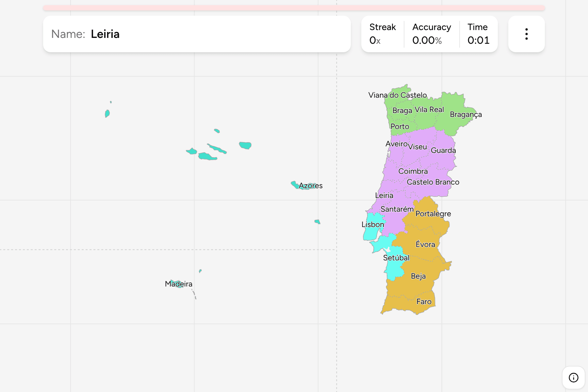Open the three-dot options menu

click(526, 34)
